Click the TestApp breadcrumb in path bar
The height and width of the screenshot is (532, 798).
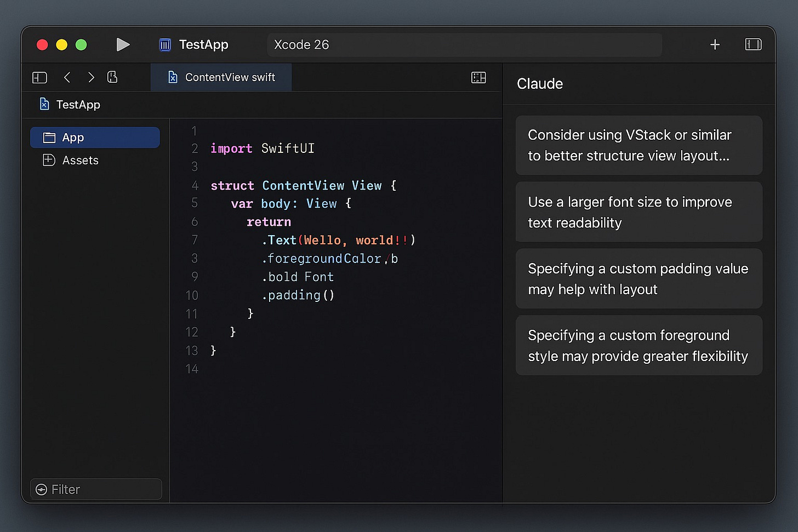(x=78, y=105)
